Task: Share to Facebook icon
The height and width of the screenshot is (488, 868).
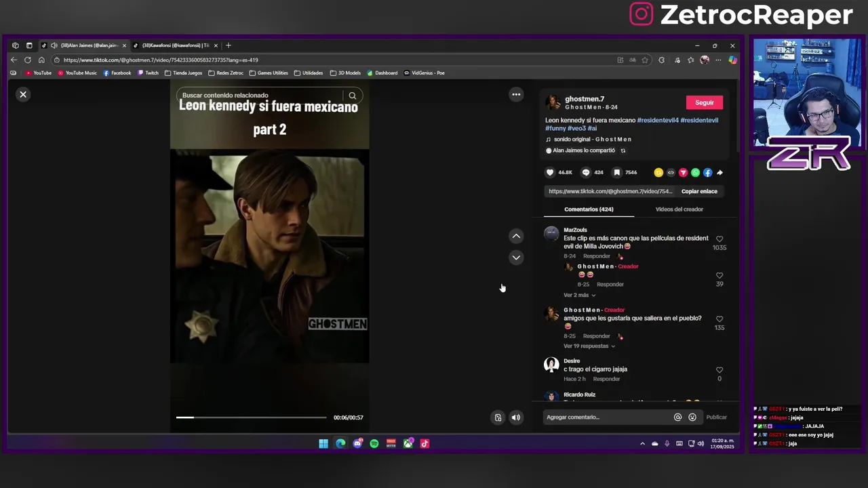Action: click(707, 172)
